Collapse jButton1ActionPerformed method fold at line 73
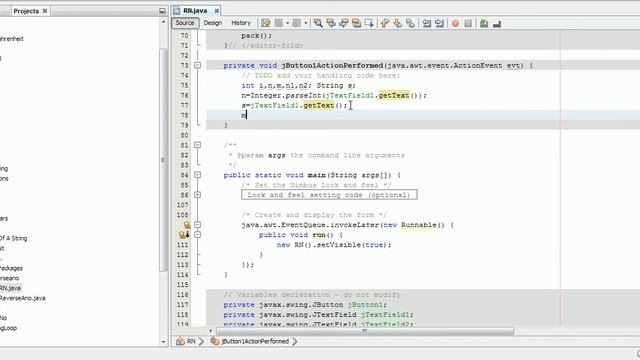This screenshot has width=640, height=360. [x=198, y=65]
